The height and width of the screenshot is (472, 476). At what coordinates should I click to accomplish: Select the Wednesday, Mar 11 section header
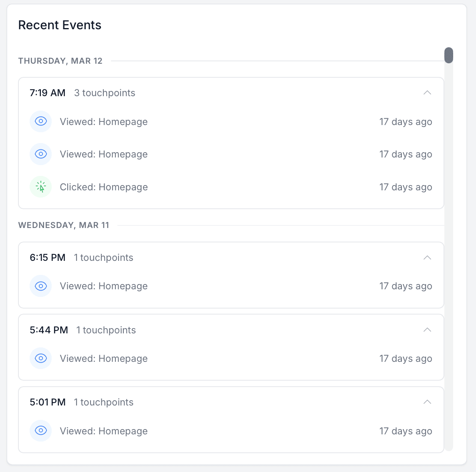(63, 225)
